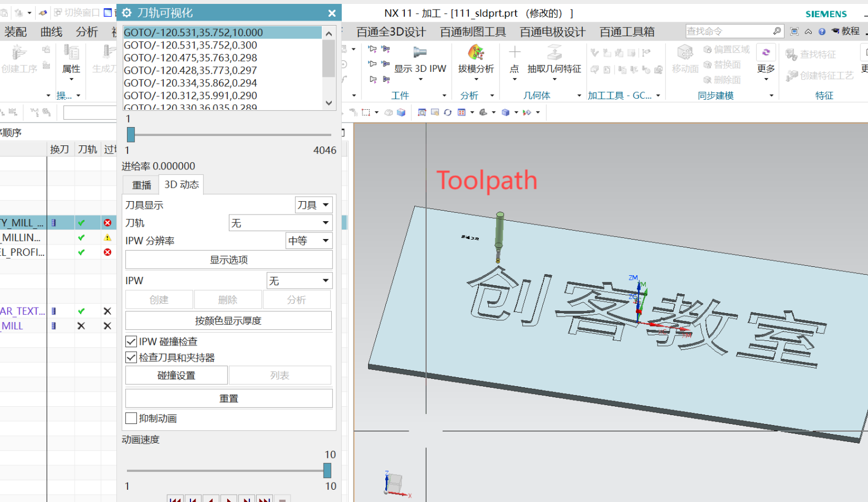The image size is (868, 502).
Task: Click yellow warning icon on MILLIN row
Action: 107,238
